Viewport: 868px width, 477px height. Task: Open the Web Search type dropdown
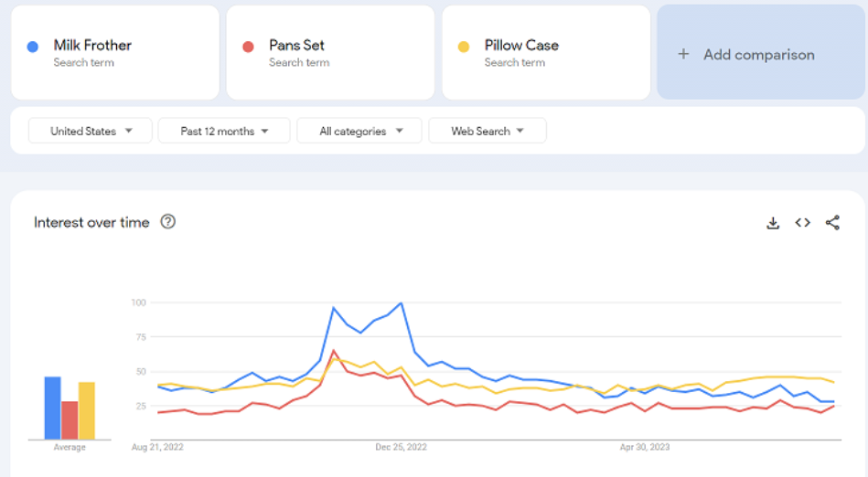pyautogui.click(x=487, y=131)
